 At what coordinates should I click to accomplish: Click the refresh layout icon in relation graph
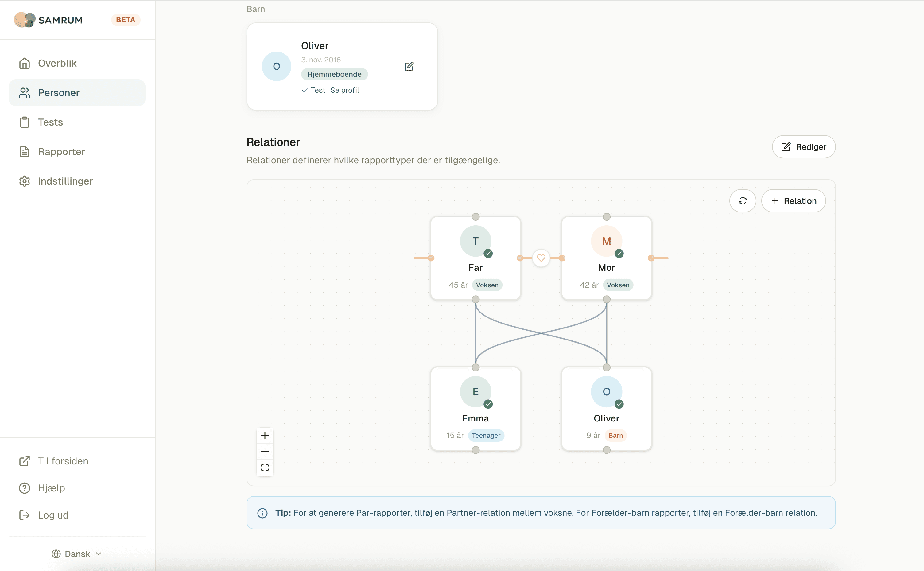[x=742, y=201]
